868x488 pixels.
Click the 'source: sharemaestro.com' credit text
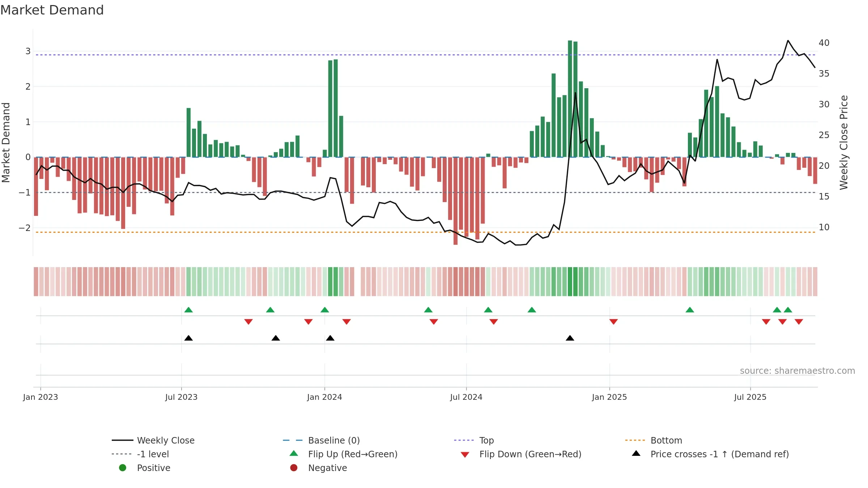tap(797, 371)
